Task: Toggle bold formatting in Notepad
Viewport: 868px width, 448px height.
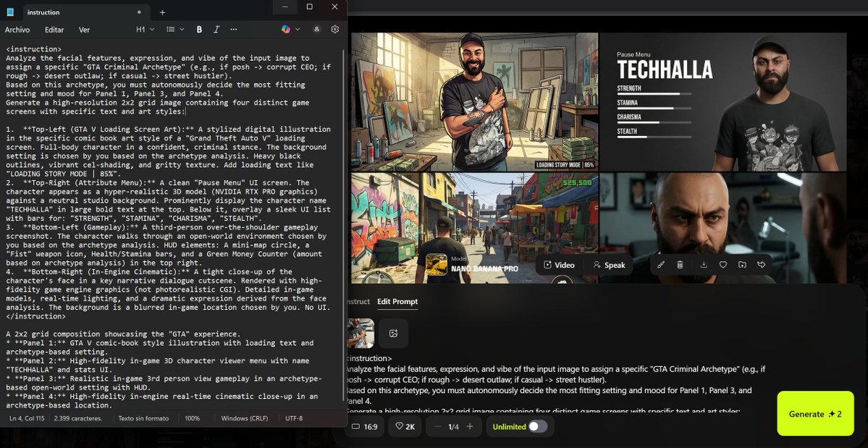Action: pyautogui.click(x=199, y=30)
